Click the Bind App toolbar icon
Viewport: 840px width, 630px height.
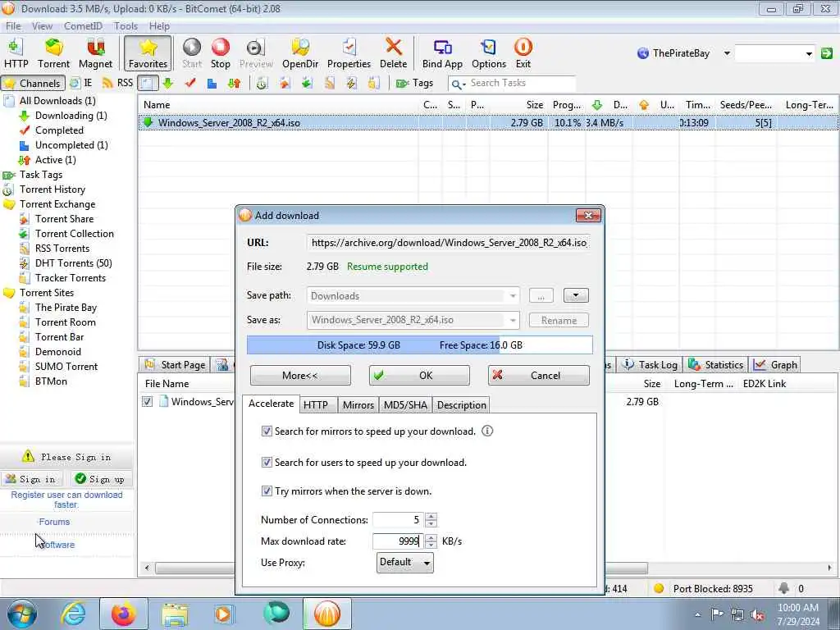tap(442, 53)
